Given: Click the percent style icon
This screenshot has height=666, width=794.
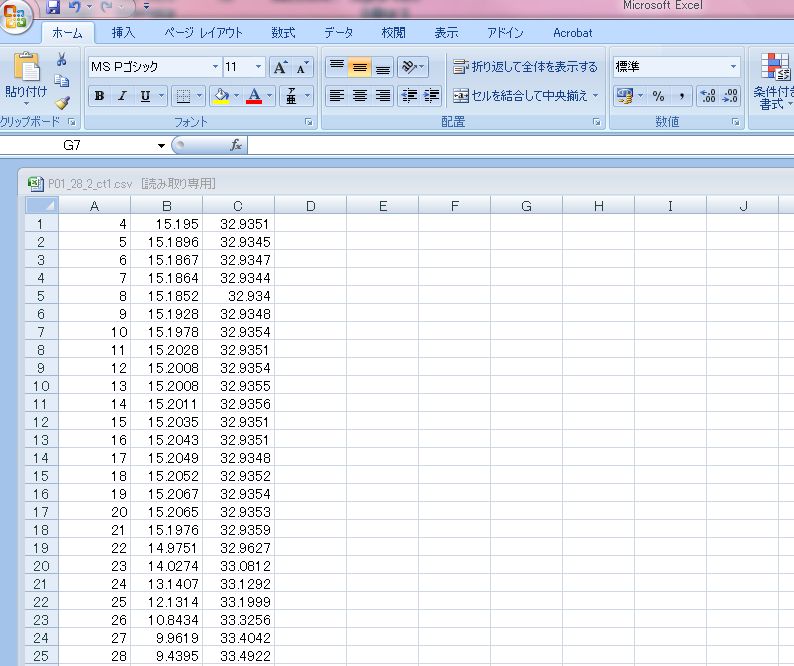Looking at the screenshot, I should [x=658, y=96].
